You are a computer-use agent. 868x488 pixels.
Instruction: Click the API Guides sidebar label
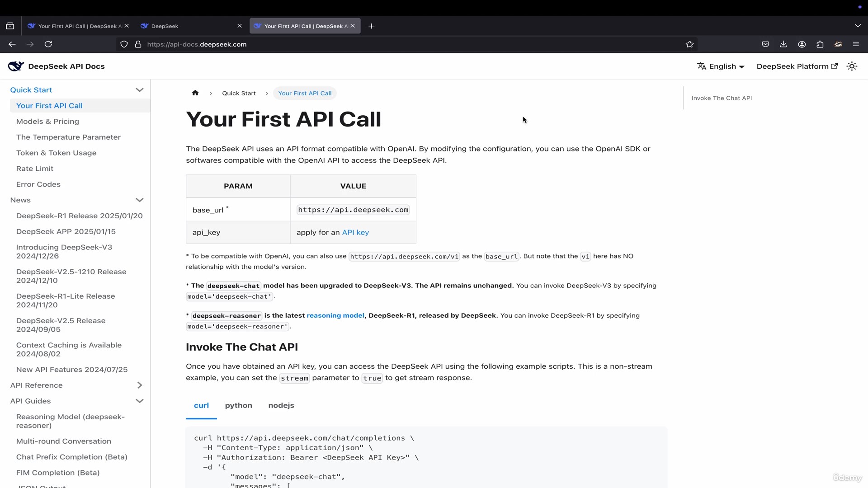[x=30, y=401]
